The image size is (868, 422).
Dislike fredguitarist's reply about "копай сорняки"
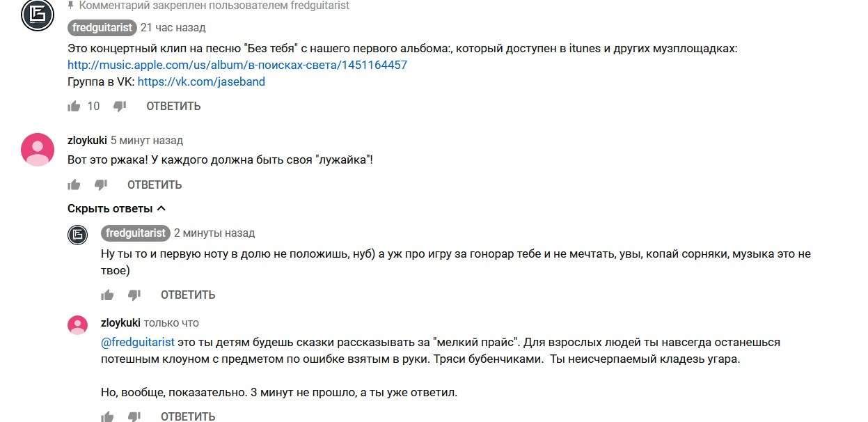point(134,295)
